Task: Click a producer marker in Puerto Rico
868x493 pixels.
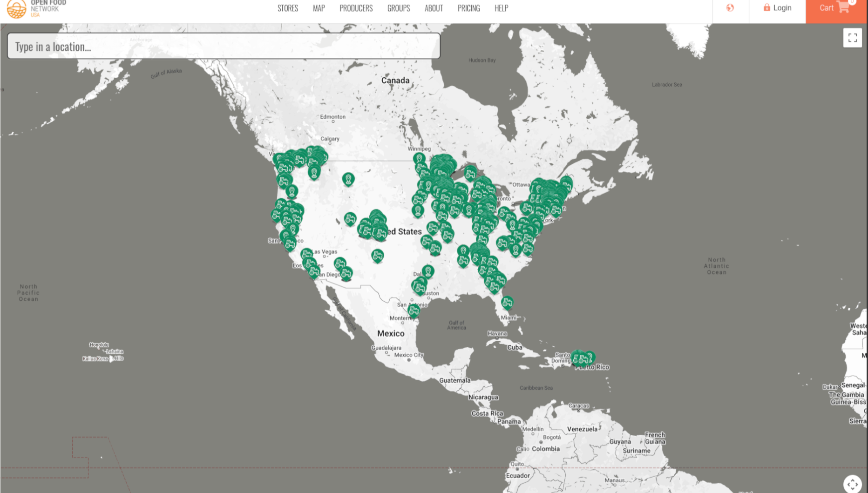Action: click(582, 358)
